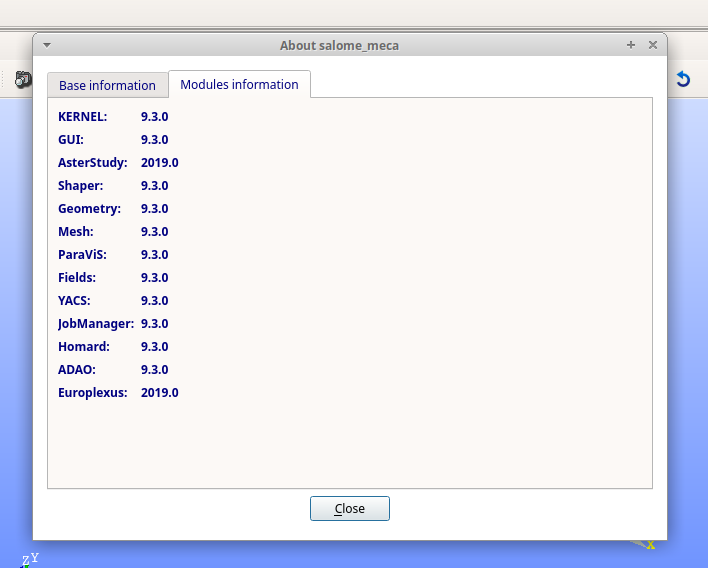
Task: Click the Close button in the dialog
Action: click(349, 508)
